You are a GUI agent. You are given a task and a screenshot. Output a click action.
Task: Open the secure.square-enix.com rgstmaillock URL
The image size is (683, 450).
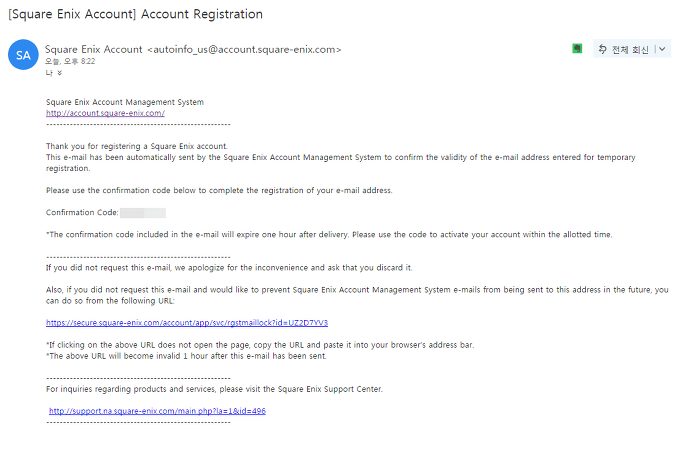(187, 323)
